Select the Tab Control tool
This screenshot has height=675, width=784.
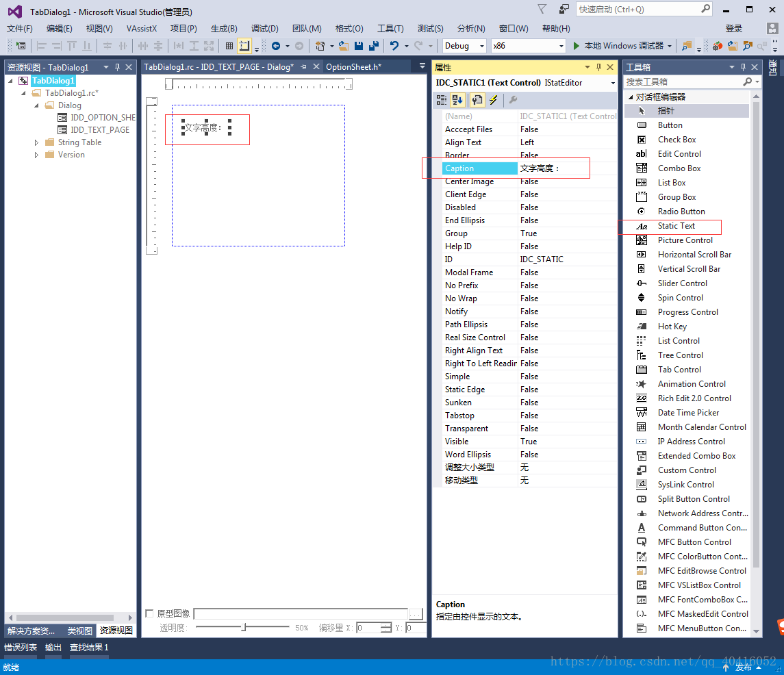[x=679, y=370]
